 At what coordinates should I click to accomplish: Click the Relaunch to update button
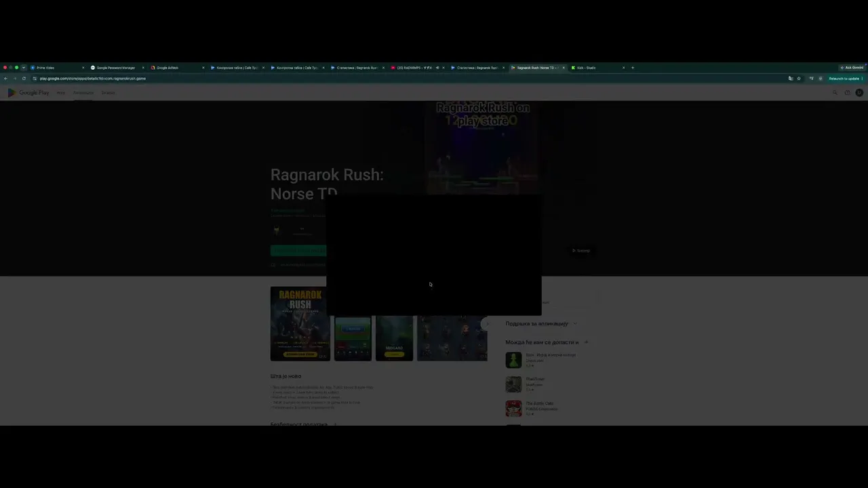[844, 79]
